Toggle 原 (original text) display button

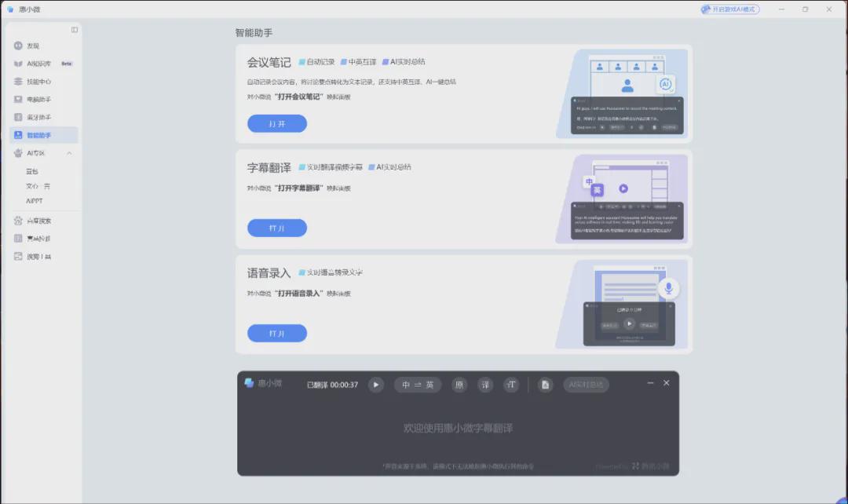[460, 385]
